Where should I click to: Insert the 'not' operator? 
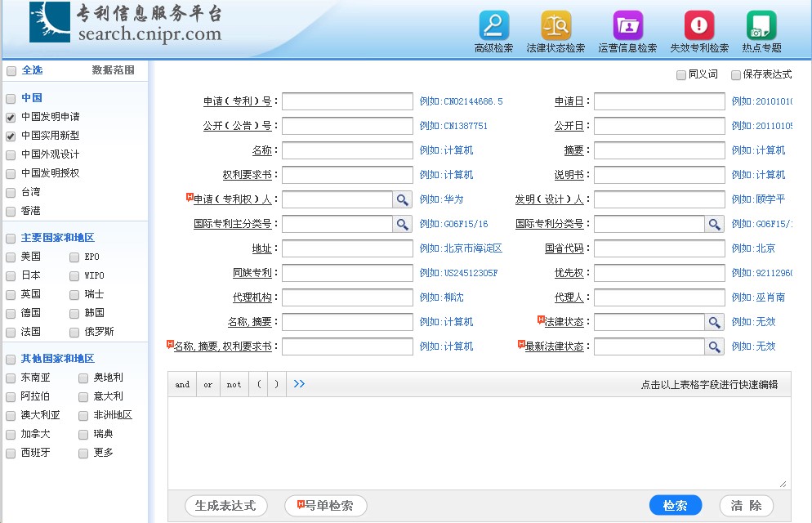[x=234, y=385]
